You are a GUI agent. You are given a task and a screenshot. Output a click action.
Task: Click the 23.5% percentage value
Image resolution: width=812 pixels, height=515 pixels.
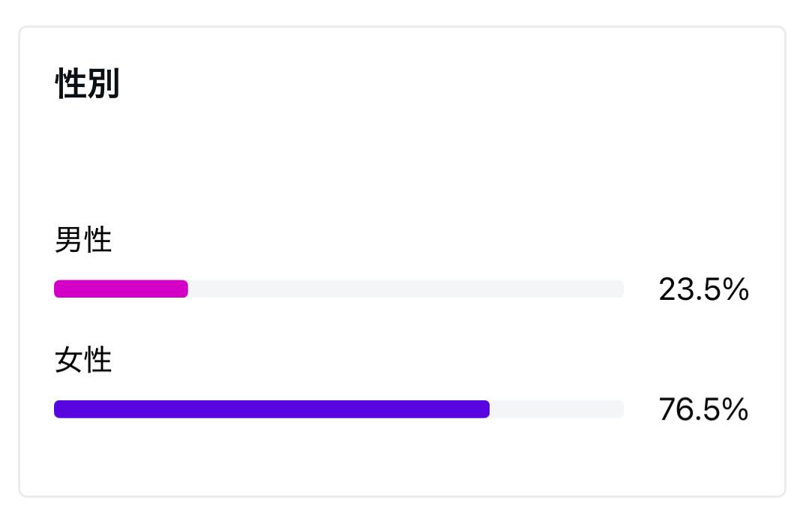point(703,289)
